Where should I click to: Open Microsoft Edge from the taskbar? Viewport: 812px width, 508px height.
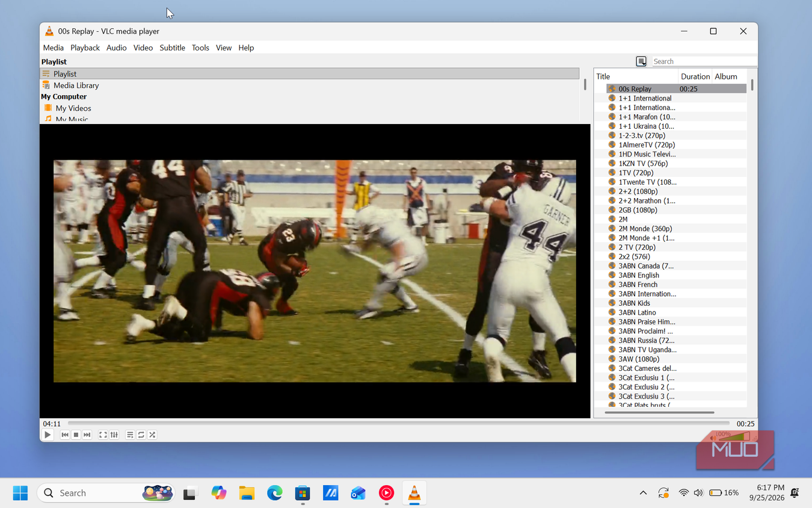275,493
